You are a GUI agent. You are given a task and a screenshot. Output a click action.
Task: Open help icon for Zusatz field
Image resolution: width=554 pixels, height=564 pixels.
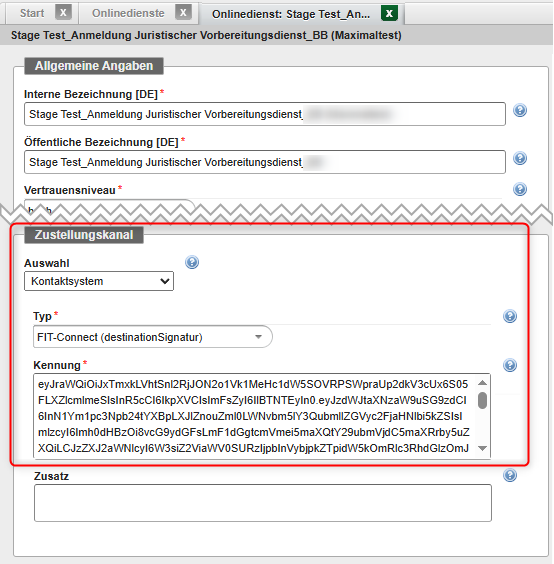click(510, 475)
